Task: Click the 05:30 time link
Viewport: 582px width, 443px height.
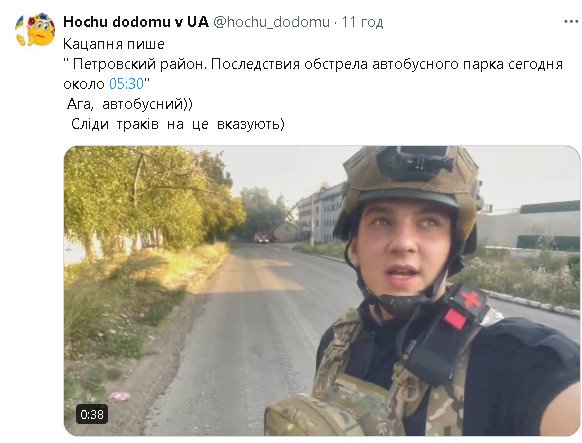Action: 126,84
